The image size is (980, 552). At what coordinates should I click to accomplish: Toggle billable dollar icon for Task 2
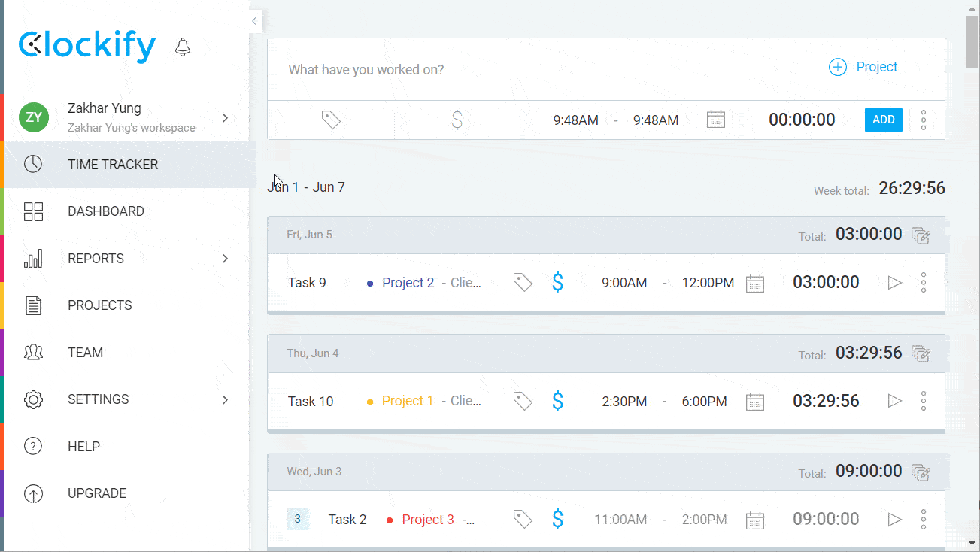[557, 519]
